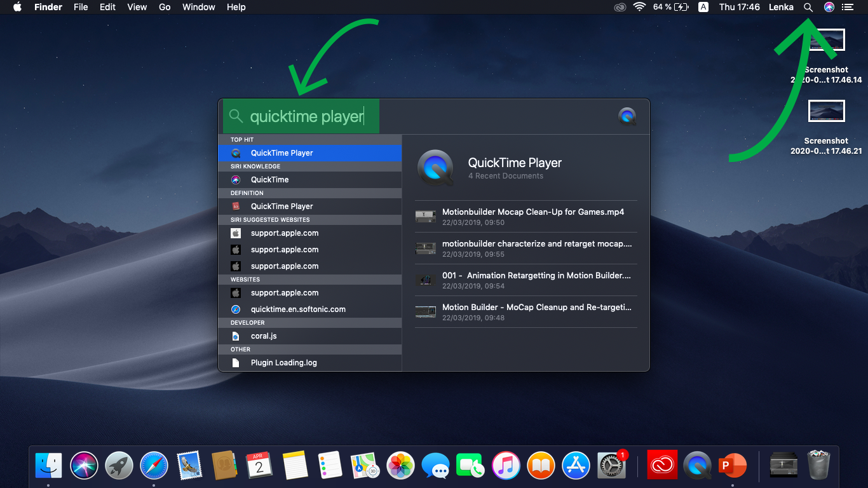Image resolution: width=868 pixels, height=488 pixels.
Task: Open the document stack beside the Trash
Action: pyautogui.click(x=783, y=466)
